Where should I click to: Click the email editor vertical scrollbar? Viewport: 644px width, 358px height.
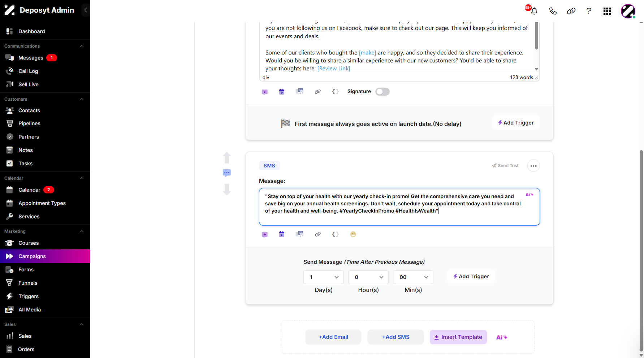pyautogui.click(x=536, y=35)
